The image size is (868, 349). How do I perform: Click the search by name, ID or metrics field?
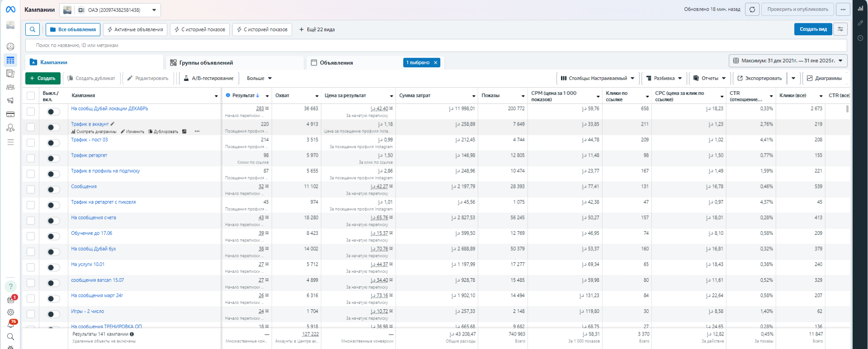436,45
